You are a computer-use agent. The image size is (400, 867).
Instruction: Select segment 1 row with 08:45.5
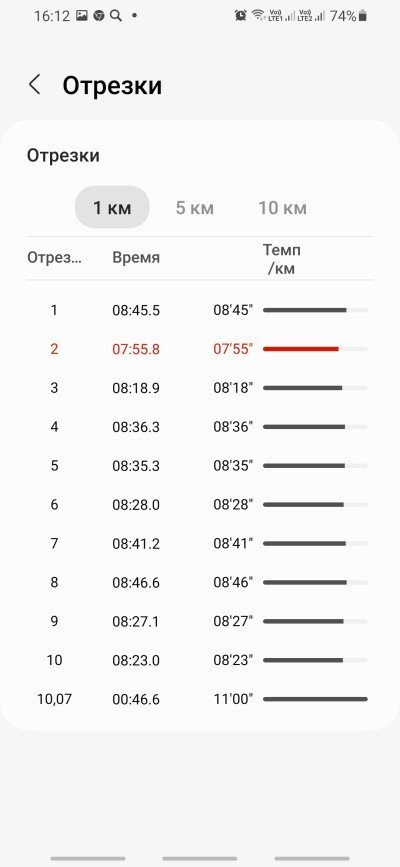click(x=200, y=310)
